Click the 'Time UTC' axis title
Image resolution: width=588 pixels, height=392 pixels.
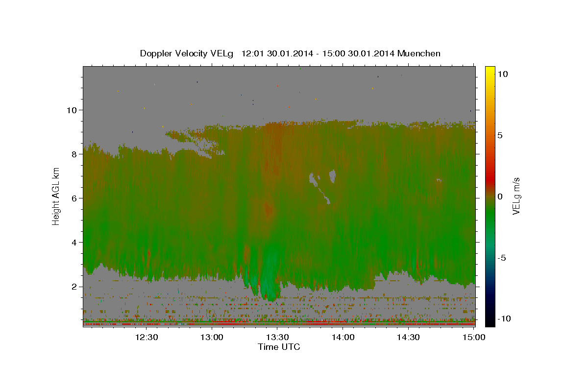279,347
